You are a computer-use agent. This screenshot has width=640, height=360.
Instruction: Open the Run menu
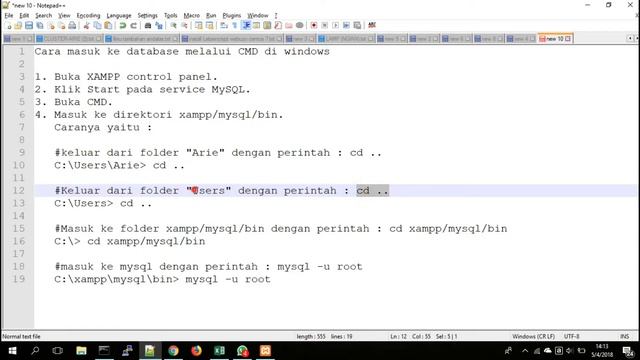coord(211,16)
